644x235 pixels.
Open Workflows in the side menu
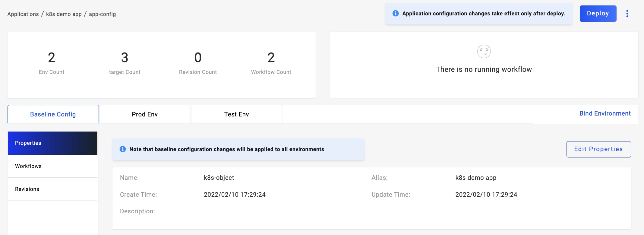tap(52, 166)
